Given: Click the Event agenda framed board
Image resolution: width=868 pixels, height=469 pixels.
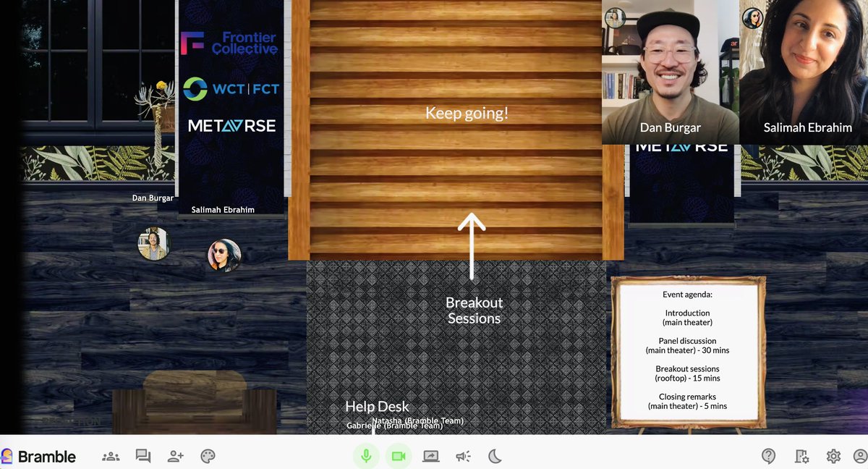Looking at the screenshot, I should pos(688,353).
